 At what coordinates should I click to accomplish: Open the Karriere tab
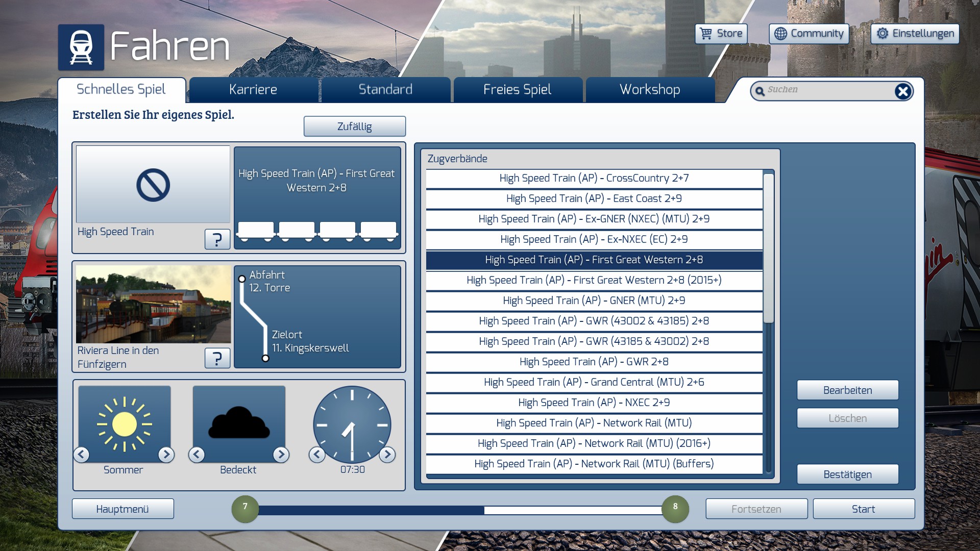[253, 90]
